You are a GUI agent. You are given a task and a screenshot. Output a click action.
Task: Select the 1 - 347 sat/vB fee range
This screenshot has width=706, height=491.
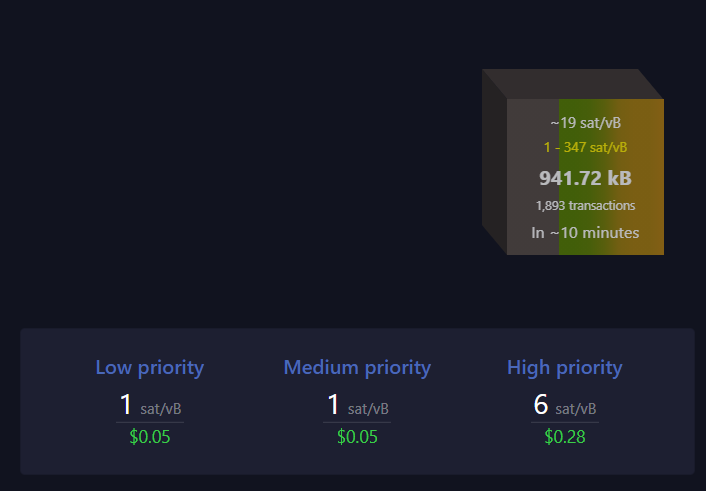coord(585,147)
